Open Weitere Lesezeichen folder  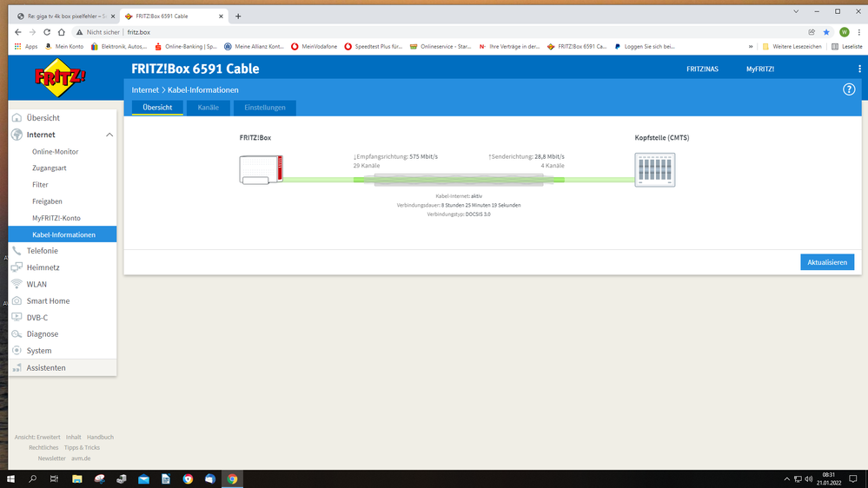click(792, 47)
